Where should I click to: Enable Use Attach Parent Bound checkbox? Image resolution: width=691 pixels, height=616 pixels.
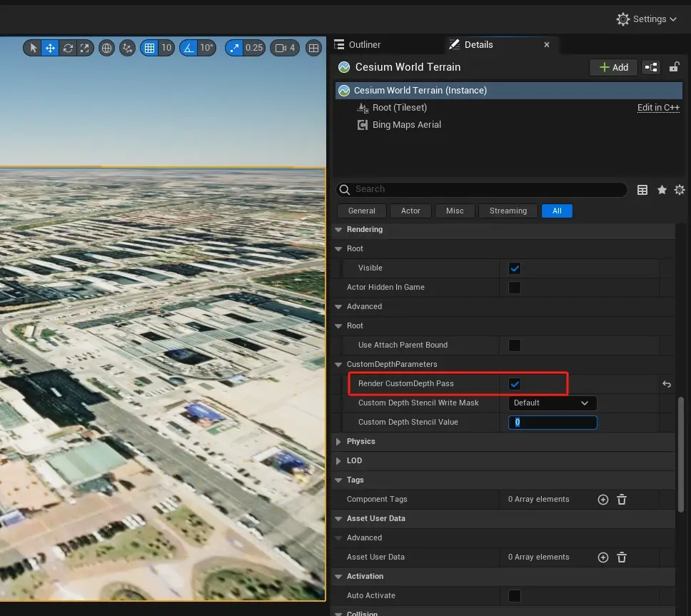tap(514, 345)
